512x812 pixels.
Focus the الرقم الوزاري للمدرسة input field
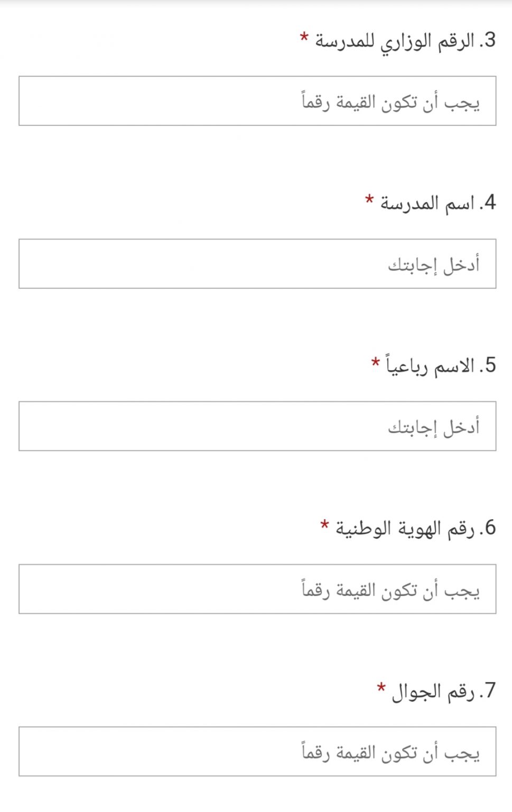pos(257,101)
